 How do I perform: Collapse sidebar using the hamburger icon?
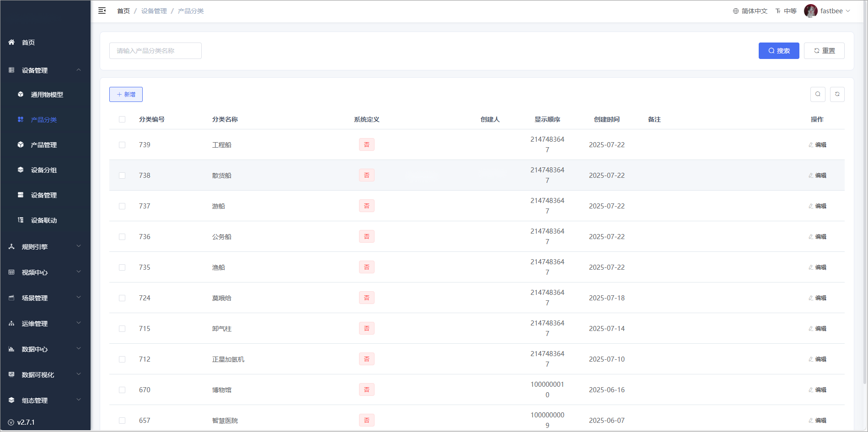102,11
